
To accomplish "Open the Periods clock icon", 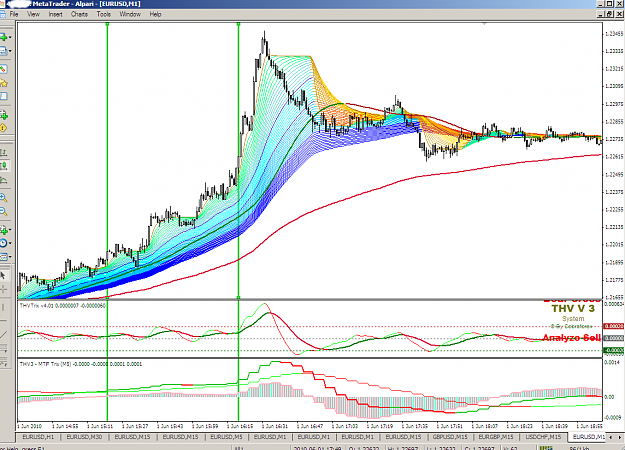I will tap(4, 243).
